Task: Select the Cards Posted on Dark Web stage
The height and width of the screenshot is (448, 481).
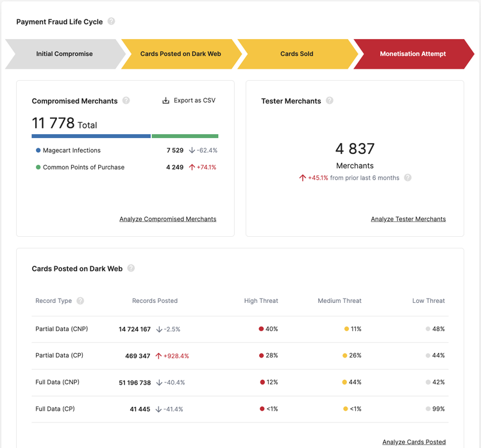Action: point(180,54)
